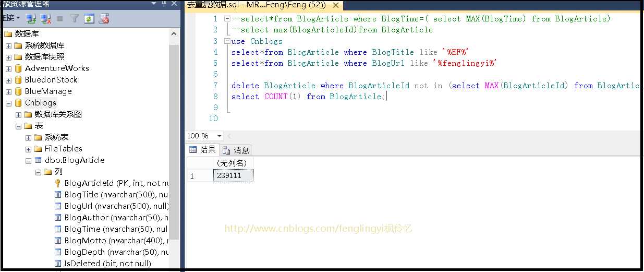The width and height of the screenshot is (644, 272).
Task: Expand the BluedonStock database node
Action: [8, 80]
